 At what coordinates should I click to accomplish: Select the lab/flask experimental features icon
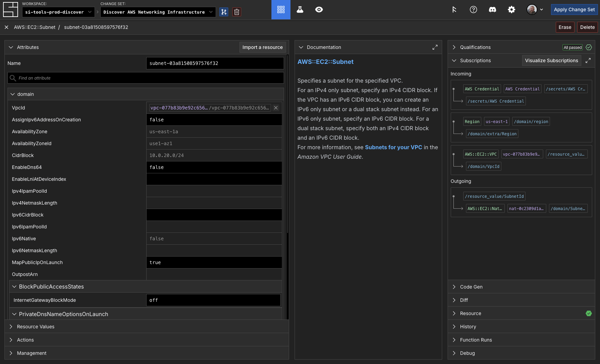point(300,10)
